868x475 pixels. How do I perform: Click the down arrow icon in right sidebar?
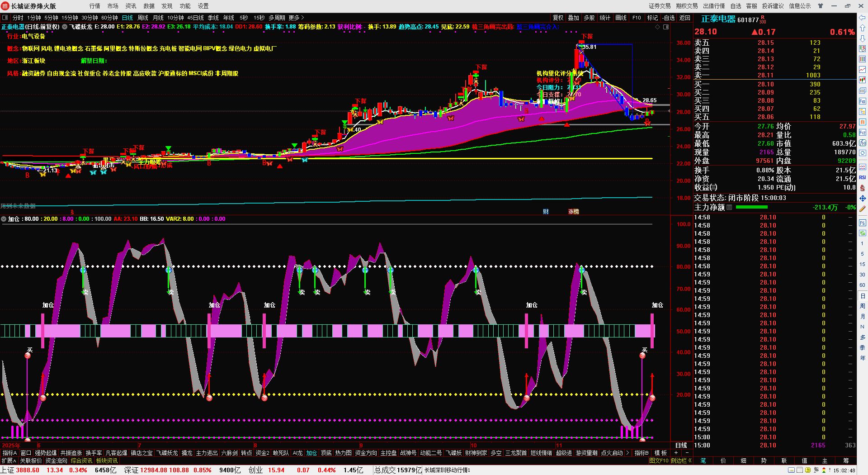863,38
